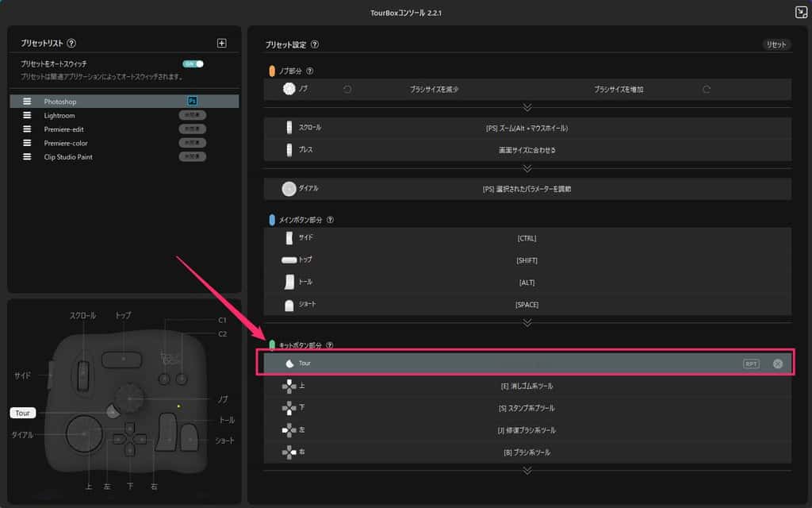This screenshot has width=812, height=508.
Task: Expand the chevron below the ショート row
Action: [x=527, y=322]
